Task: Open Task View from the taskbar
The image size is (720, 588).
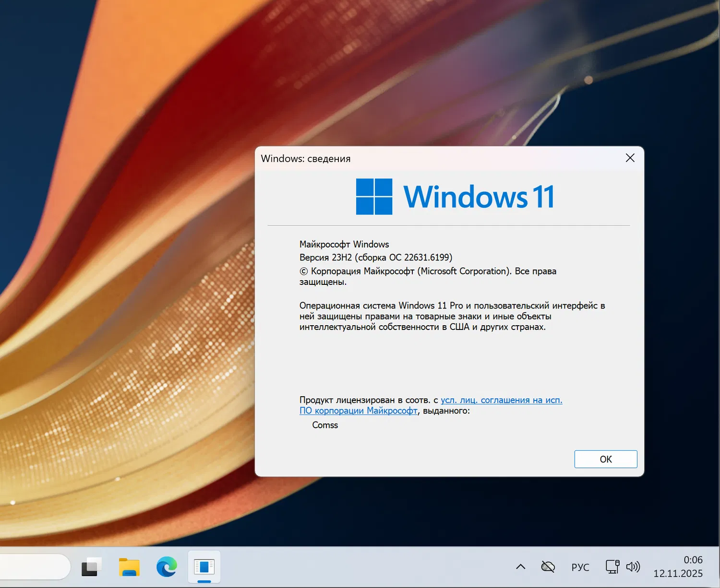Action: tap(91, 567)
